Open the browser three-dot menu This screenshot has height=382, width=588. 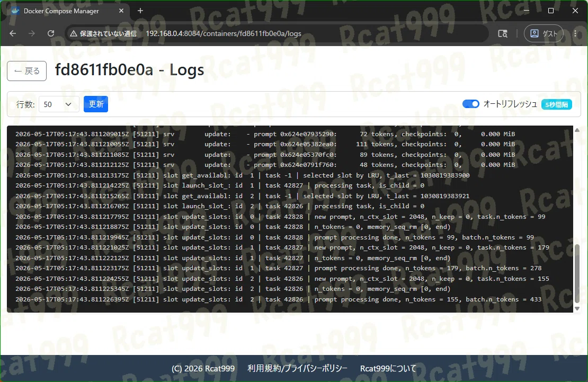(575, 33)
